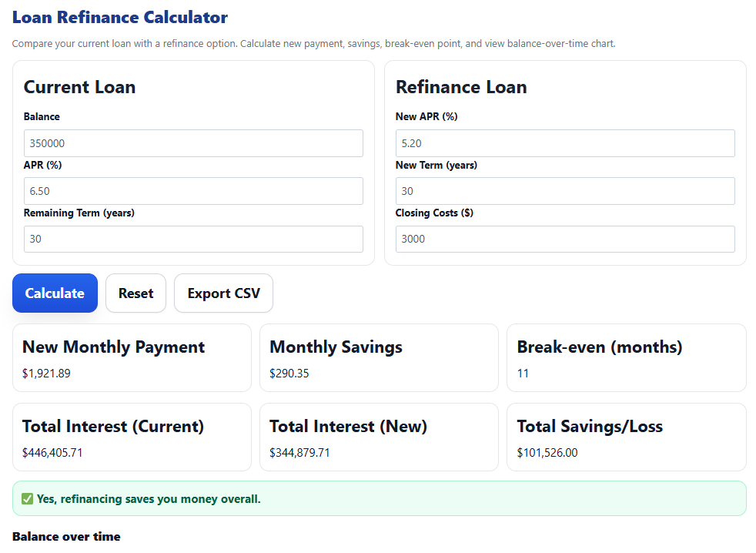The height and width of the screenshot is (553, 756).
Task: Edit the Remaining Term (years) field
Action: pos(193,239)
